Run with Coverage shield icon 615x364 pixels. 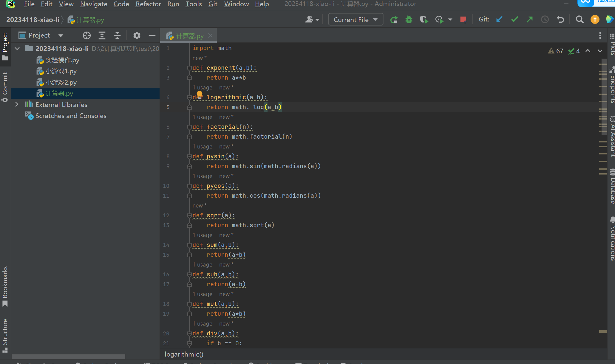(x=424, y=20)
